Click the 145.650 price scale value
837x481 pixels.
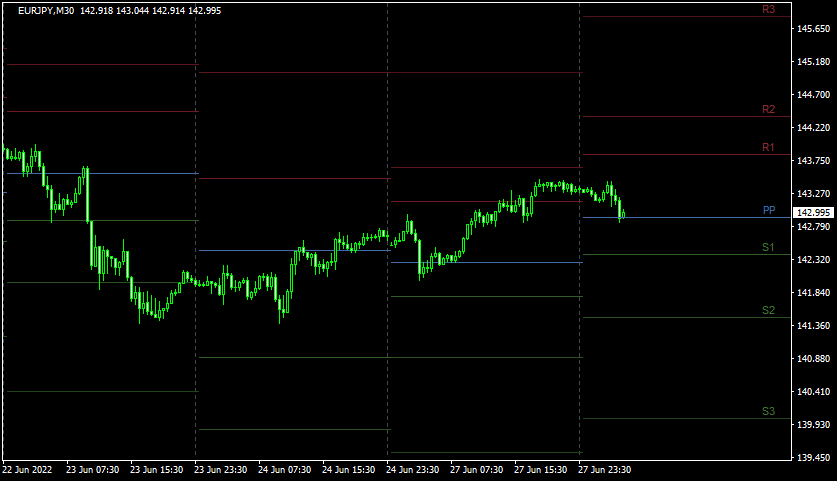coord(814,29)
